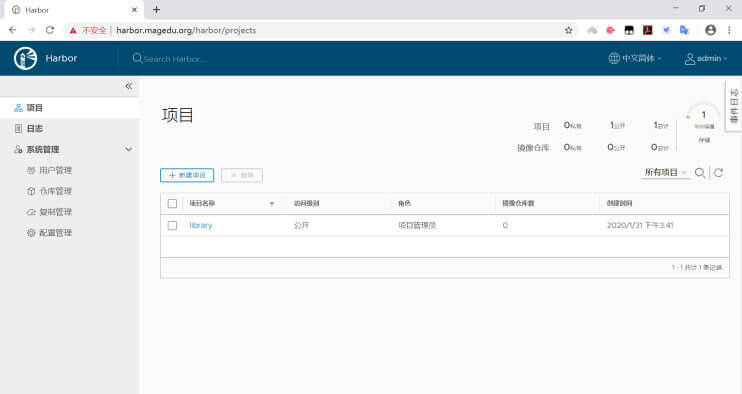
Task: Click the 项目管理员 role cell
Action: pos(417,226)
